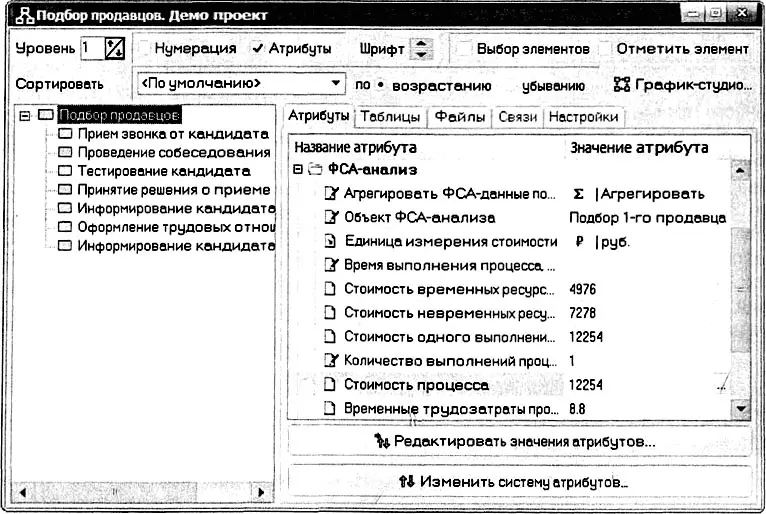Enable the Нумерация checkbox
Screen dimensions: 766x514
click(x=145, y=48)
